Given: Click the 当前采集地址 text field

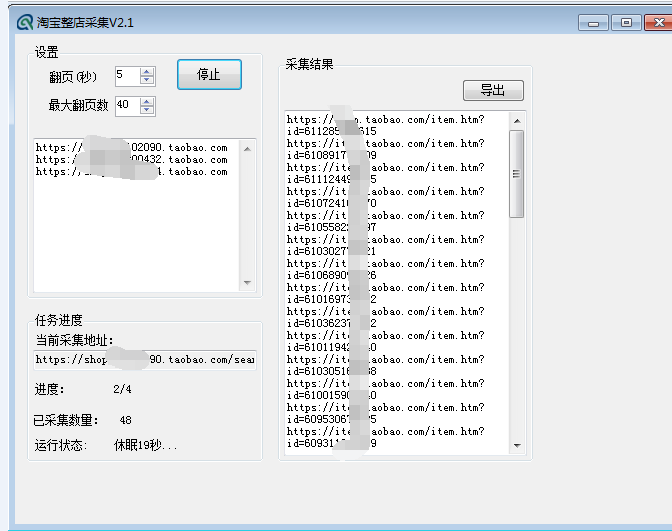Looking at the screenshot, I should (145, 359).
